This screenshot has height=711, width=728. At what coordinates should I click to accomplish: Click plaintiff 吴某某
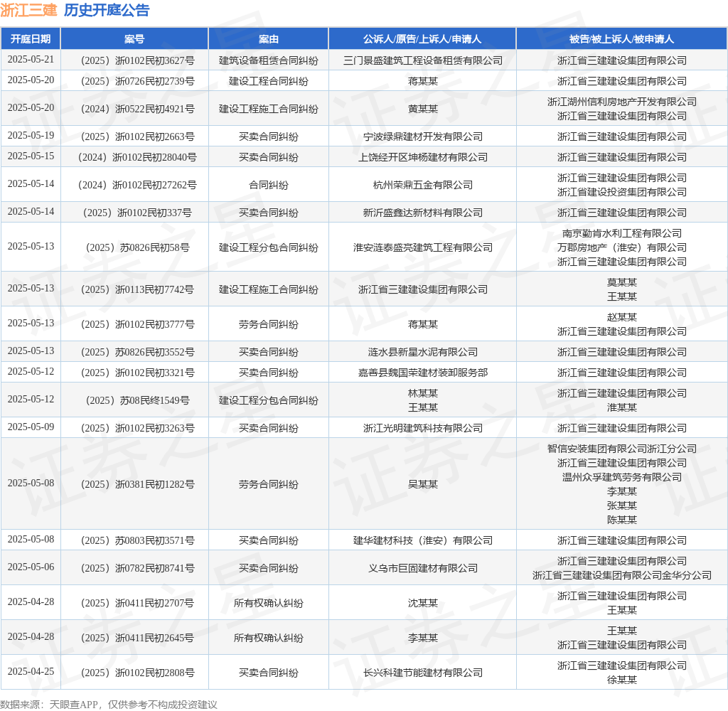pyautogui.click(x=422, y=485)
